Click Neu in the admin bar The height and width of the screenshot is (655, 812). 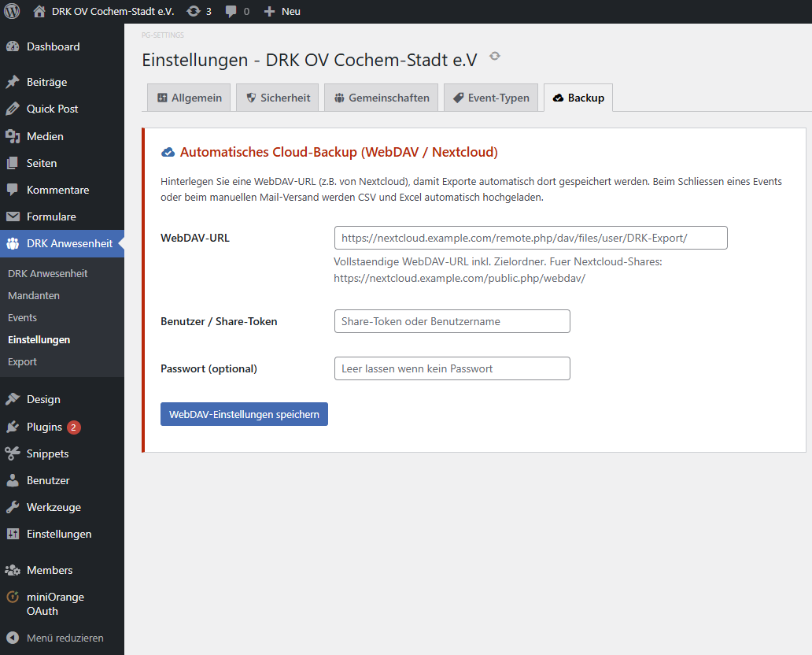290,11
